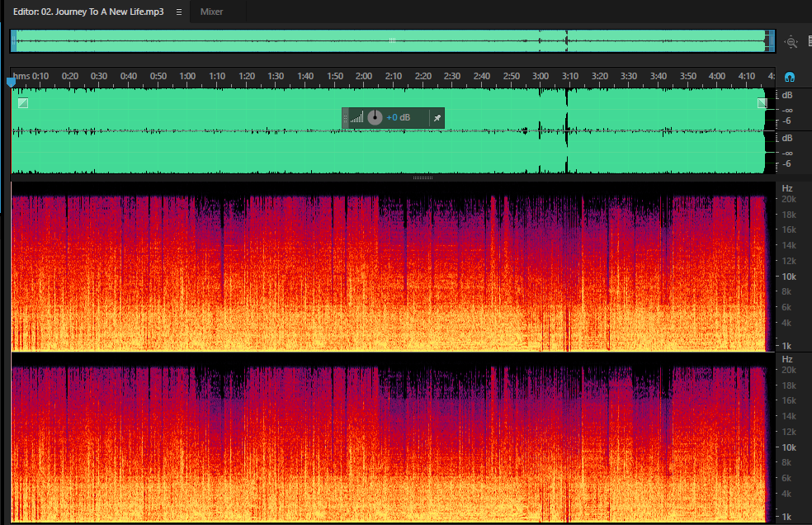Select the Editor: 02. Journey To A New Life.mp3 tab

(x=88, y=12)
